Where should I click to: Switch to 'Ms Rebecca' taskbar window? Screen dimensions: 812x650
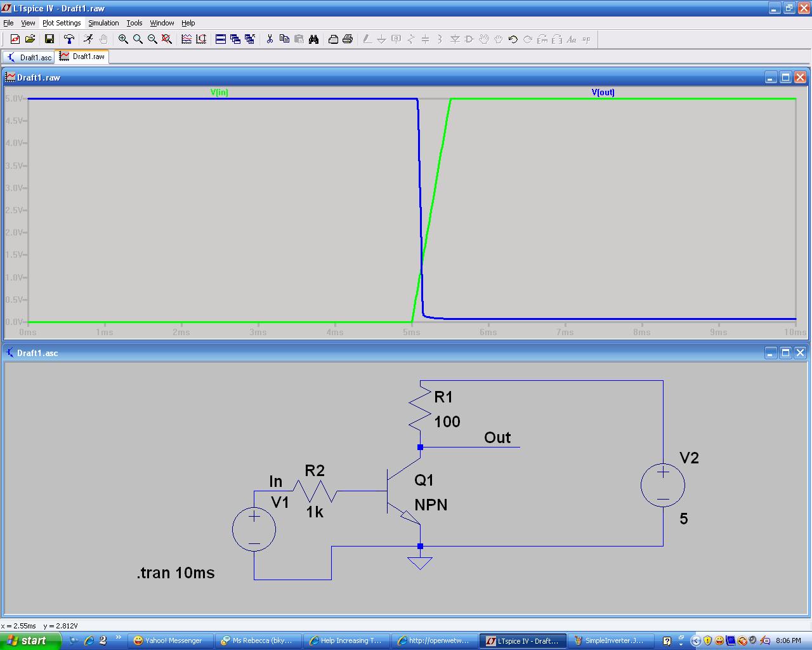pos(258,640)
